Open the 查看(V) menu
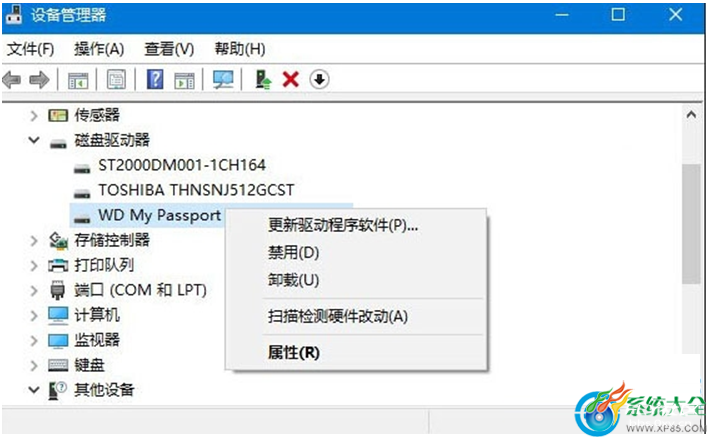 coord(169,49)
